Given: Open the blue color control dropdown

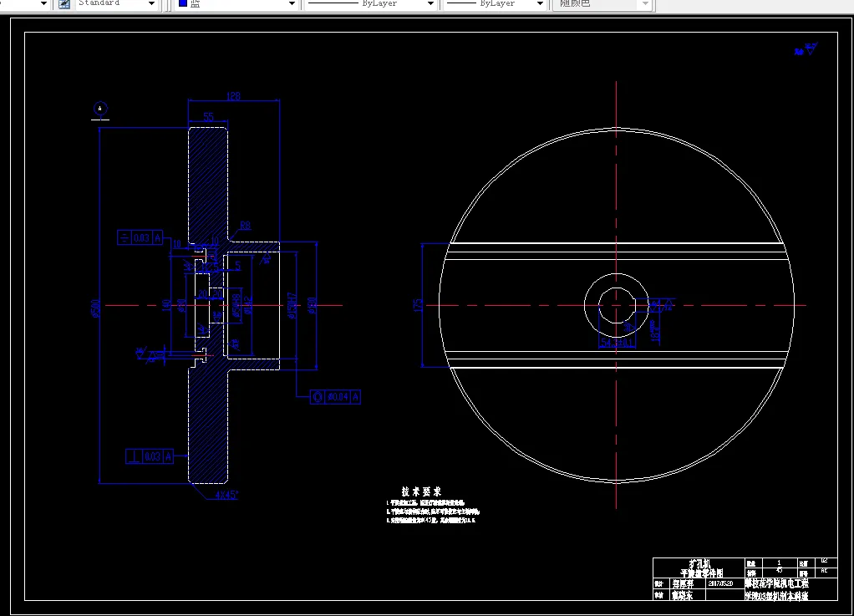Looking at the screenshot, I should 292,4.
